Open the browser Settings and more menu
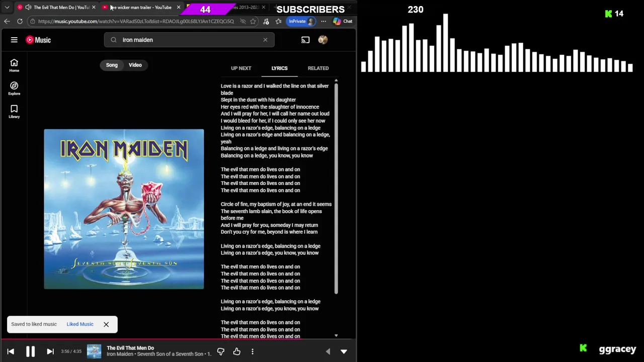Screen dimensions: 644x362 (324, 21)
